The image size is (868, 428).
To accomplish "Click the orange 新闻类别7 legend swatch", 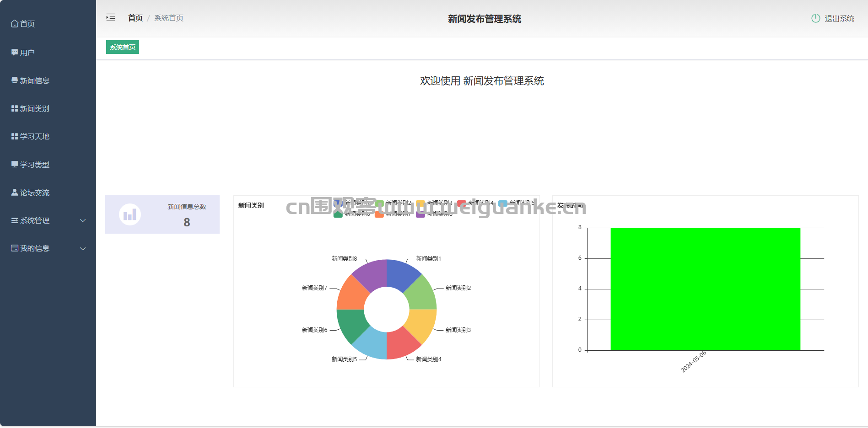I will pos(379,214).
